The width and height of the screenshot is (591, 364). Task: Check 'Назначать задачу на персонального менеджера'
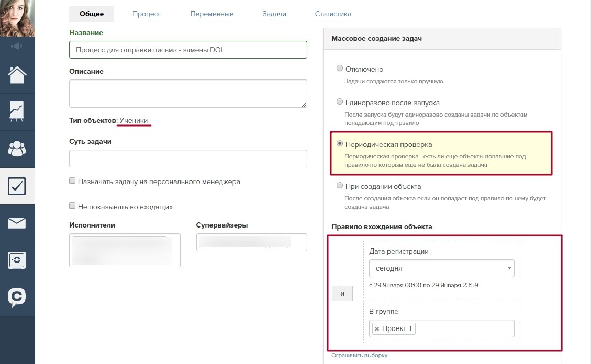click(72, 180)
